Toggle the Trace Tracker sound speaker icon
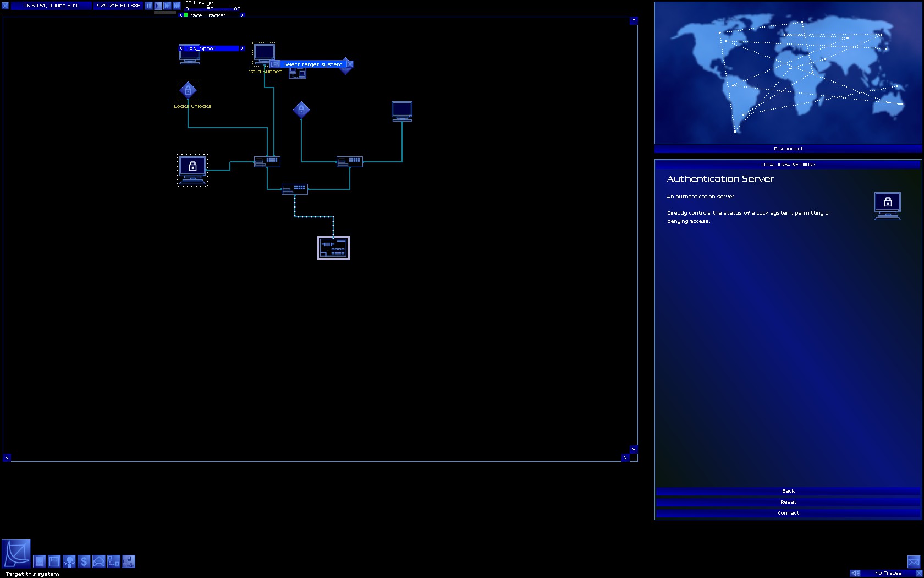This screenshot has width=924, height=578. click(x=855, y=573)
